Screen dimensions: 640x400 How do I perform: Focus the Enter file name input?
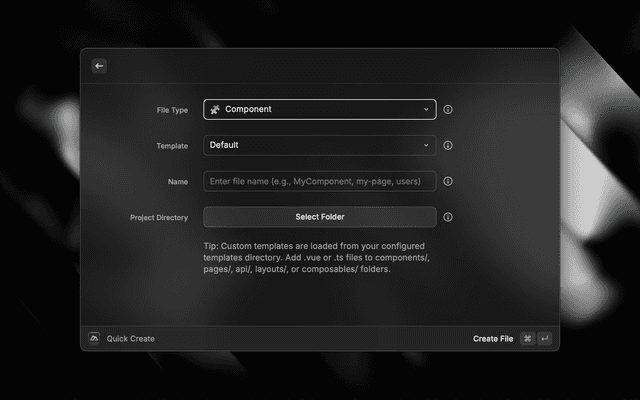tap(319, 181)
